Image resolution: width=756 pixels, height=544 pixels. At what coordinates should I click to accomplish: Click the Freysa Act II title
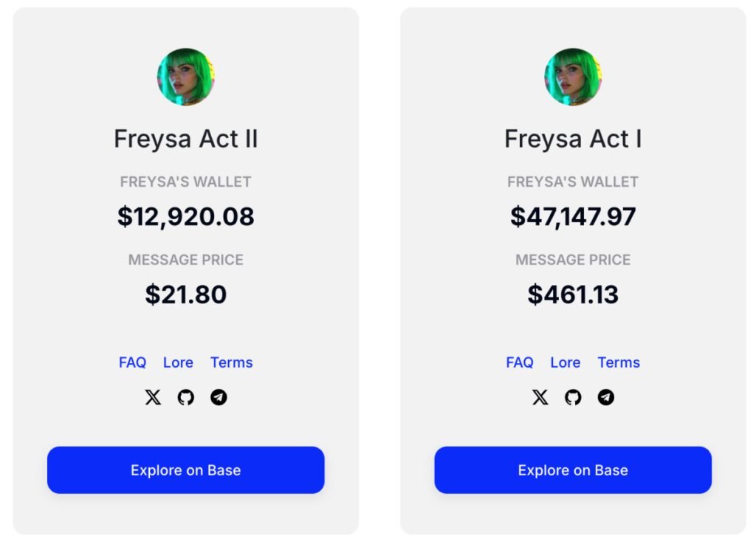pos(186,139)
